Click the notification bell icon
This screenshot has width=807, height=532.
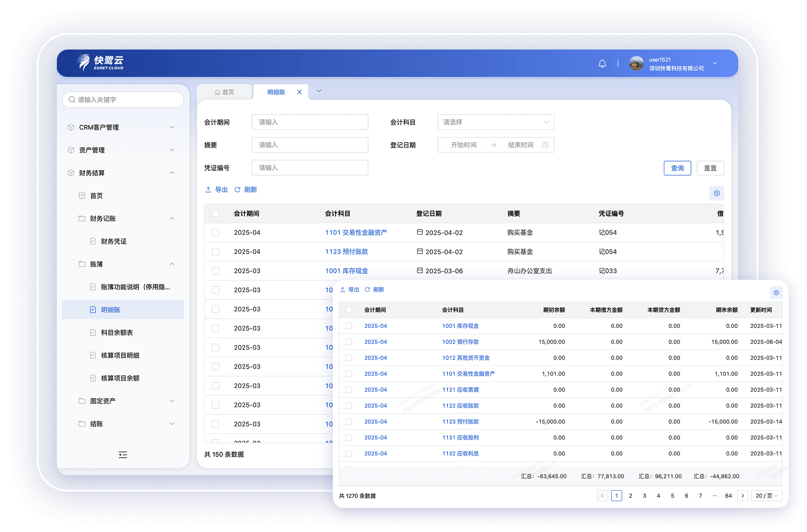click(602, 64)
